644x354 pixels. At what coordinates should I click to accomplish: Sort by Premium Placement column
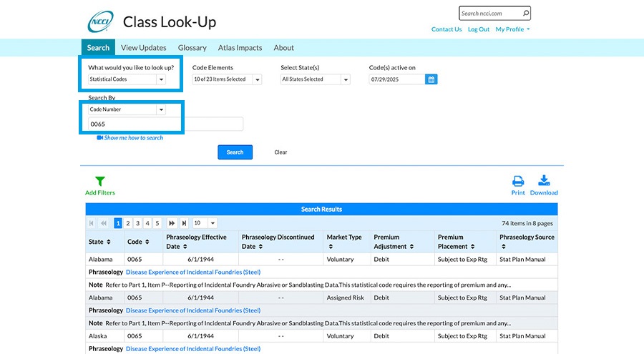click(473, 247)
